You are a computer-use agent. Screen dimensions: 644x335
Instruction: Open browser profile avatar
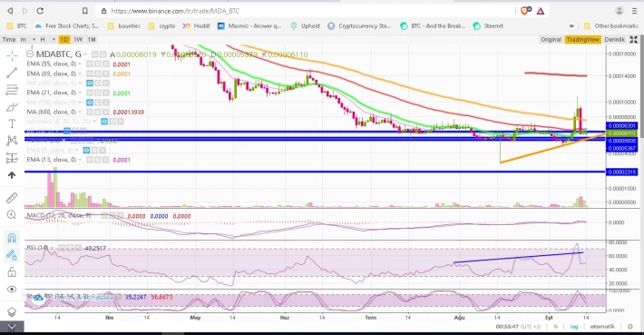619,11
